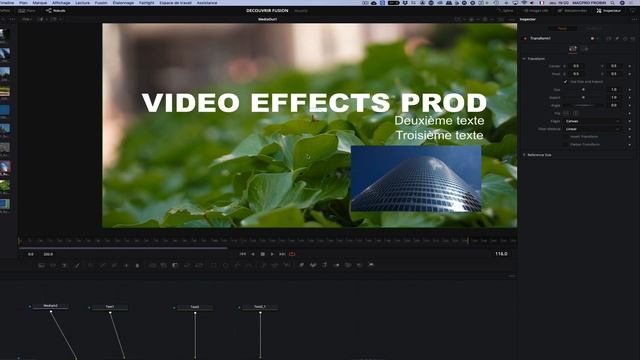Click the Aspect slider in Inspector
This screenshot has height=360, width=640.
point(584,98)
